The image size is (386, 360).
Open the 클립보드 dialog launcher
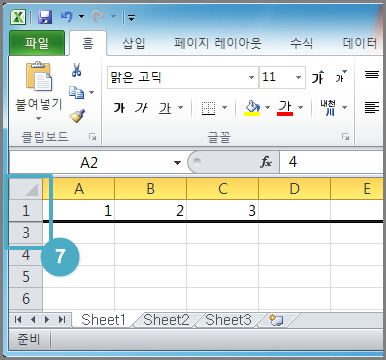point(92,136)
